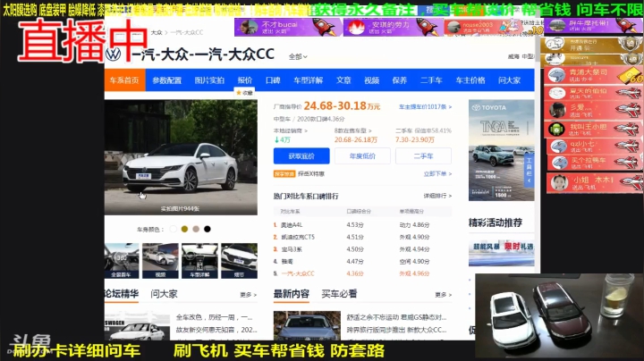644x361 pixels.
Task: Click the main white CC car photo
Action: click(x=181, y=157)
